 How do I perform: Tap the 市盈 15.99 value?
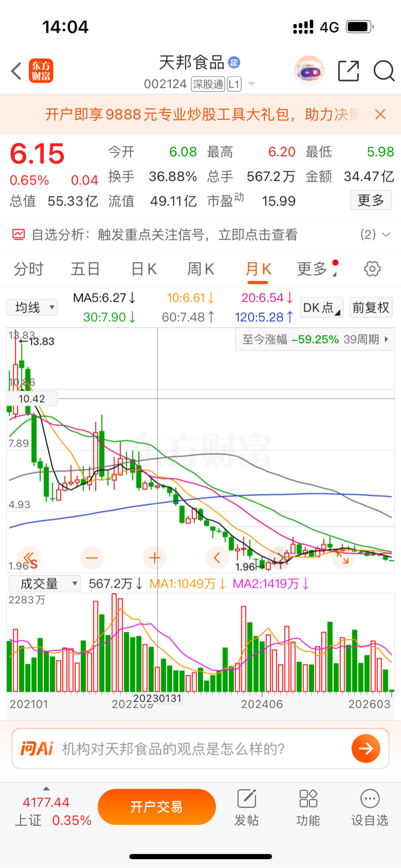click(251, 200)
